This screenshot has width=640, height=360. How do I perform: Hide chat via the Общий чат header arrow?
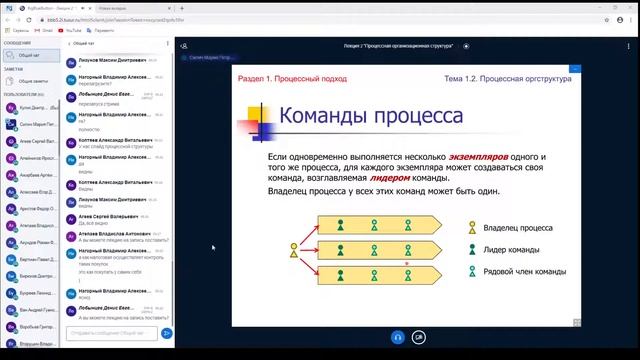tap(81, 43)
